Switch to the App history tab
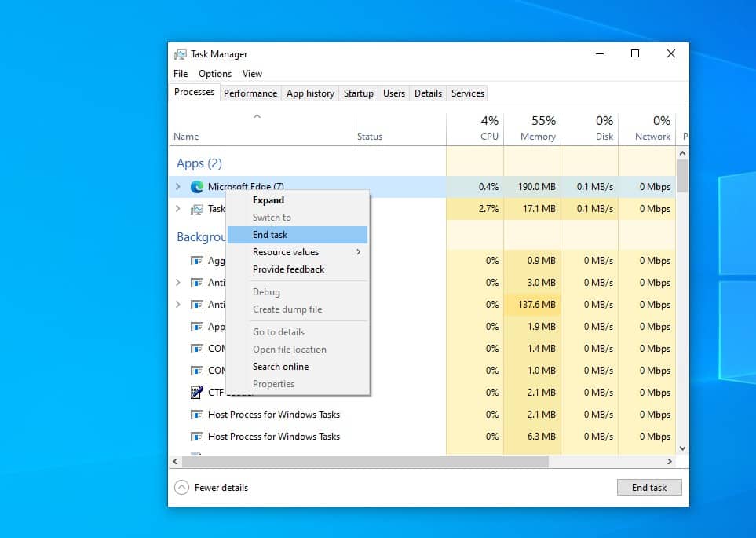 click(x=310, y=93)
